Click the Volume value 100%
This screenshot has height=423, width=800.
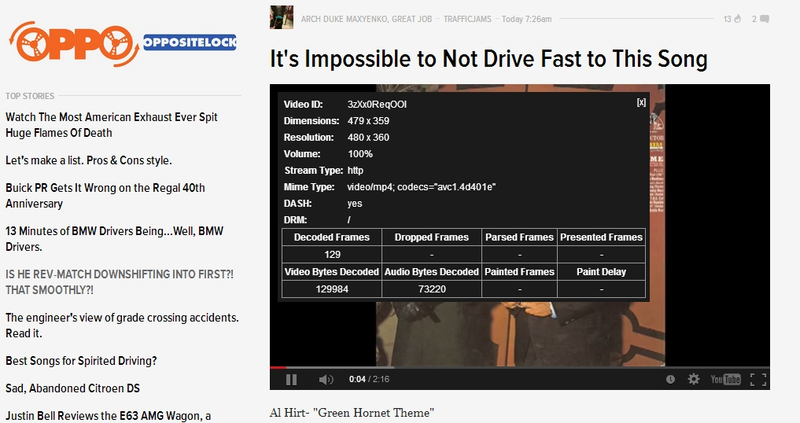(x=360, y=154)
